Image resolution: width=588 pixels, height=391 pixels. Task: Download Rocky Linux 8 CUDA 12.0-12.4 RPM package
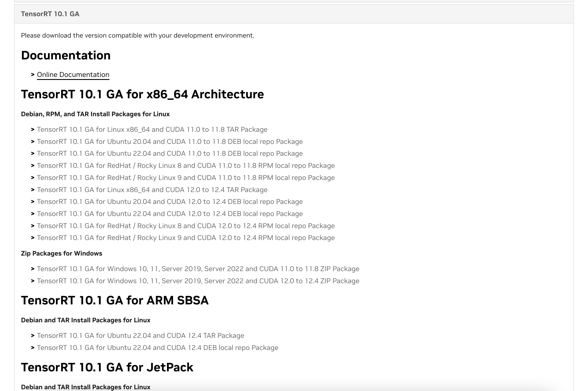pyautogui.click(x=186, y=226)
